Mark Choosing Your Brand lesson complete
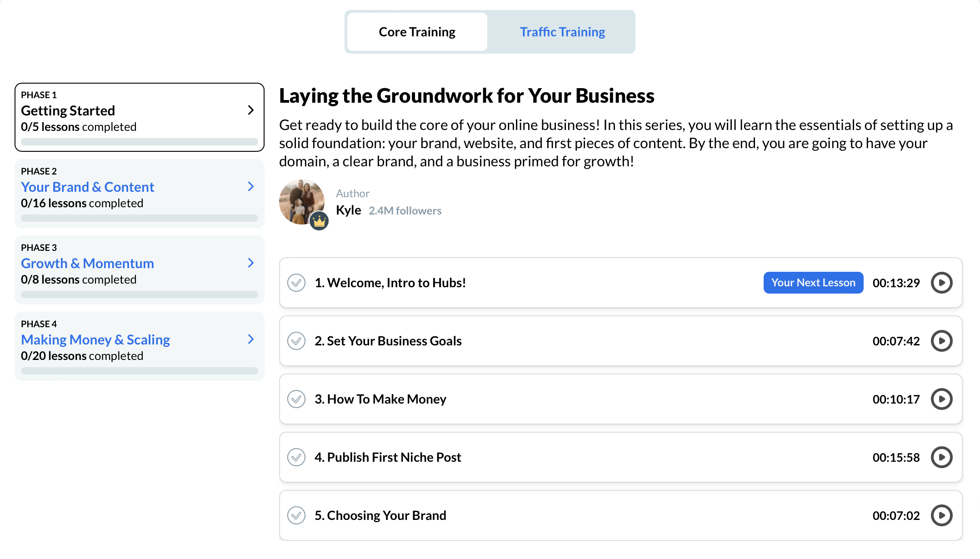Image resolution: width=980 pixels, height=559 pixels. point(296,515)
